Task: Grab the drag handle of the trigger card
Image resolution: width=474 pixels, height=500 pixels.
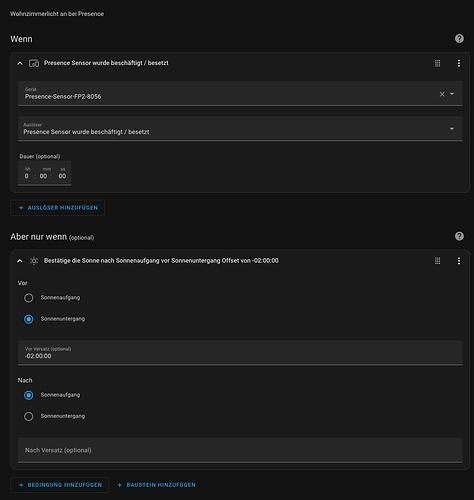Action: 438,63
